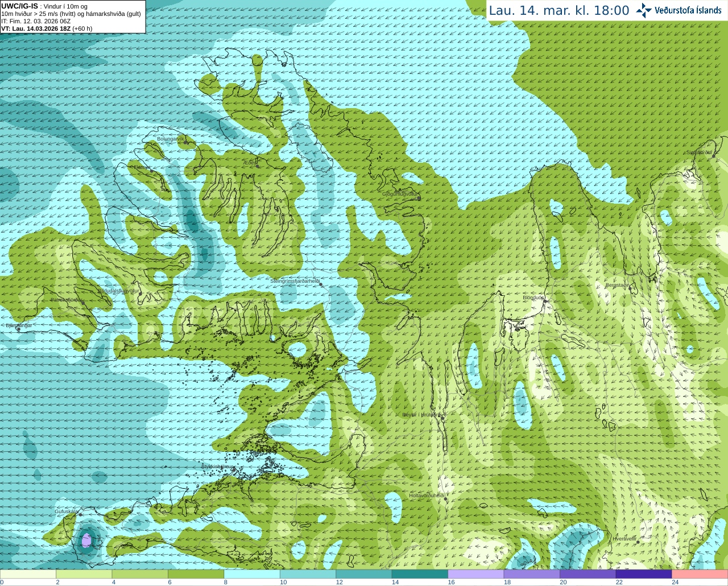
Task: Click the Patreksfjörður station label
Action: click(67, 299)
